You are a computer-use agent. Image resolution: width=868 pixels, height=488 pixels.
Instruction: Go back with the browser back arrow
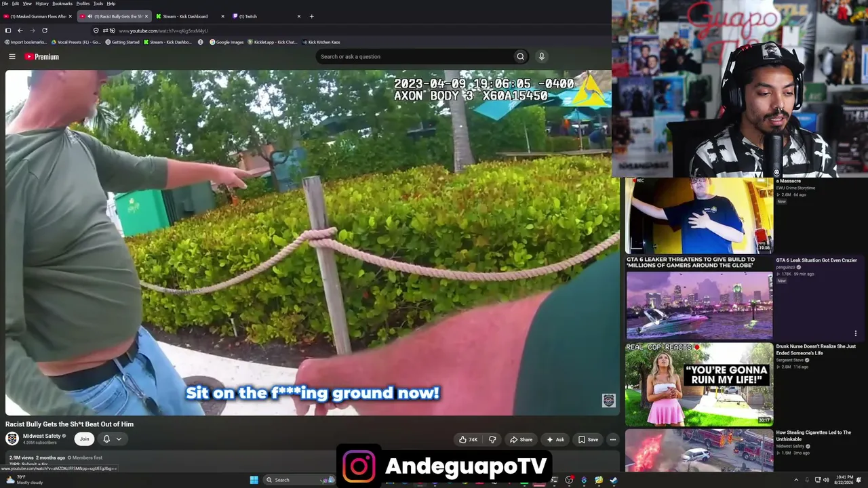(x=20, y=30)
